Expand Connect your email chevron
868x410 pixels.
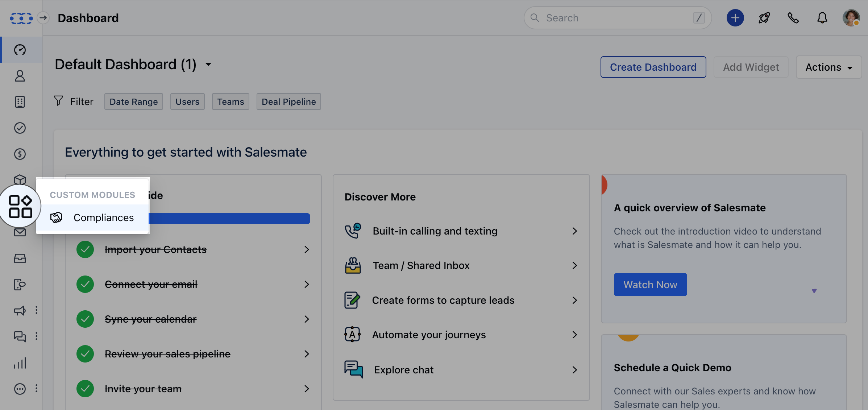pos(307,284)
